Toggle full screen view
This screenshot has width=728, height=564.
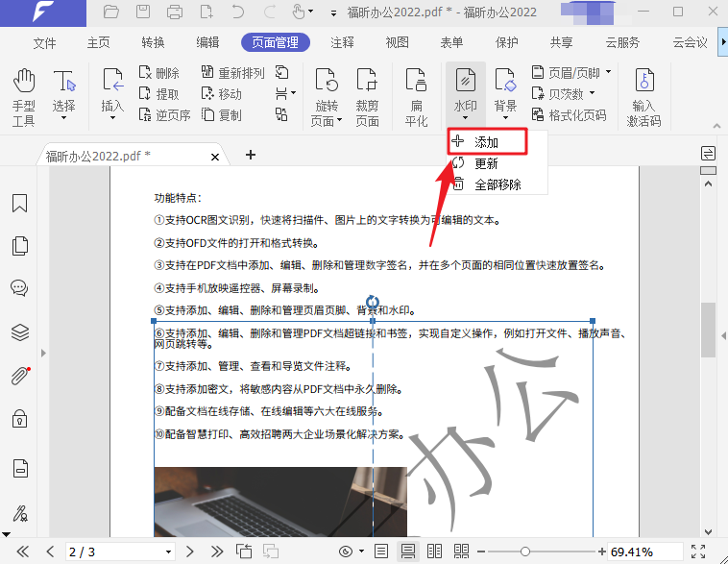[698, 552]
